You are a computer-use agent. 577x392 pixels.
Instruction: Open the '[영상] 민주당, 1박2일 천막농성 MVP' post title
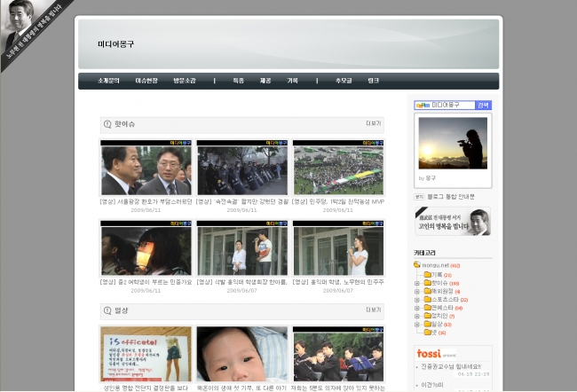pyautogui.click(x=338, y=201)
